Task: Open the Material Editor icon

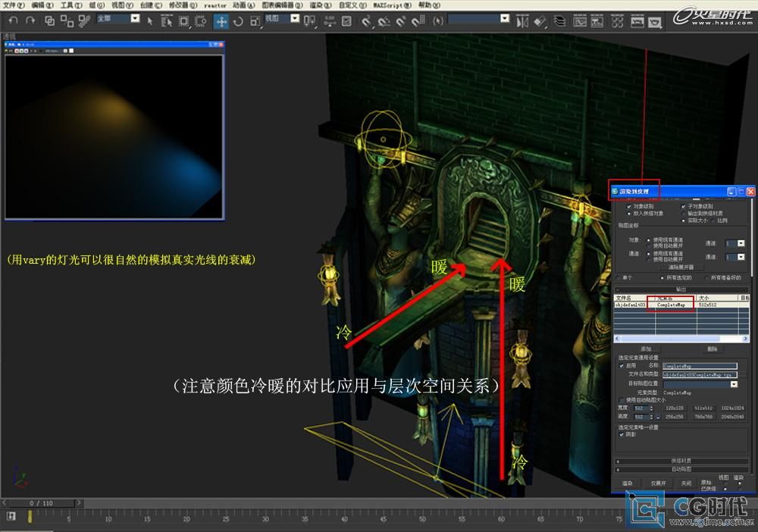Action: click(618, 21)
